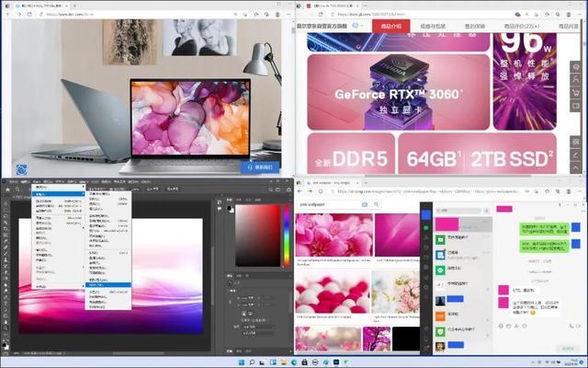Click highlighted blue entry in Photoshop submenu
588x368 pixels.
(108, 284)
